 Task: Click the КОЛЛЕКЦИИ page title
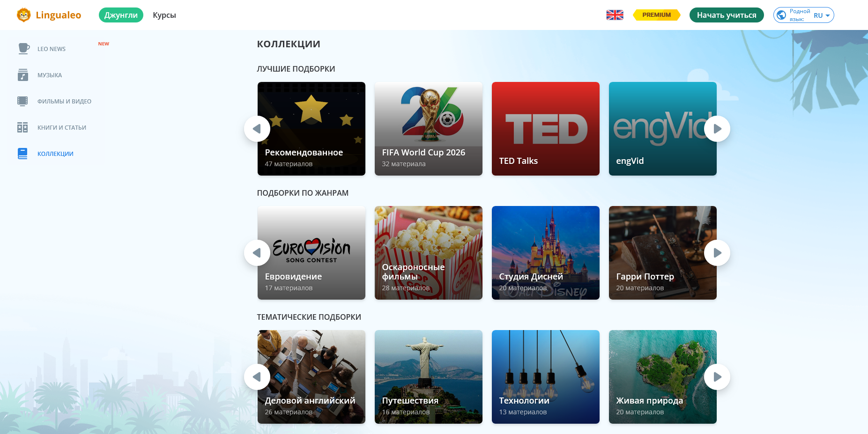(x=289, y=44)
